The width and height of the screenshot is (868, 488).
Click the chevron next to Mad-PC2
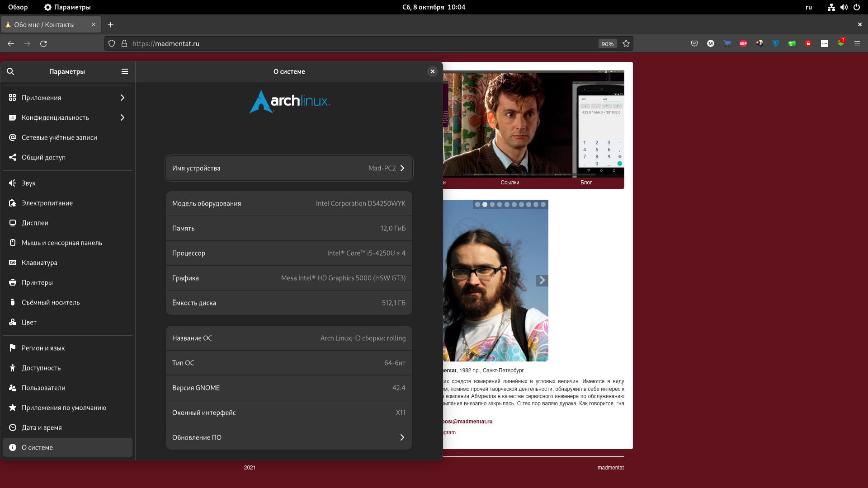point(402,168)
